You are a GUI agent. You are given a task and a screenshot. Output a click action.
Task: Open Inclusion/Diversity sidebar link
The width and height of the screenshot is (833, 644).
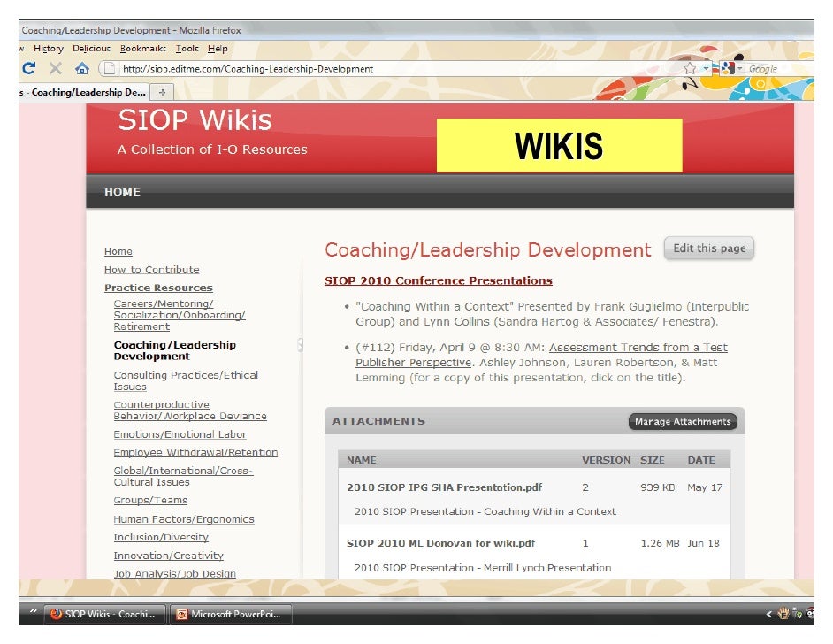pyautogui.click(x=161, y=537)
